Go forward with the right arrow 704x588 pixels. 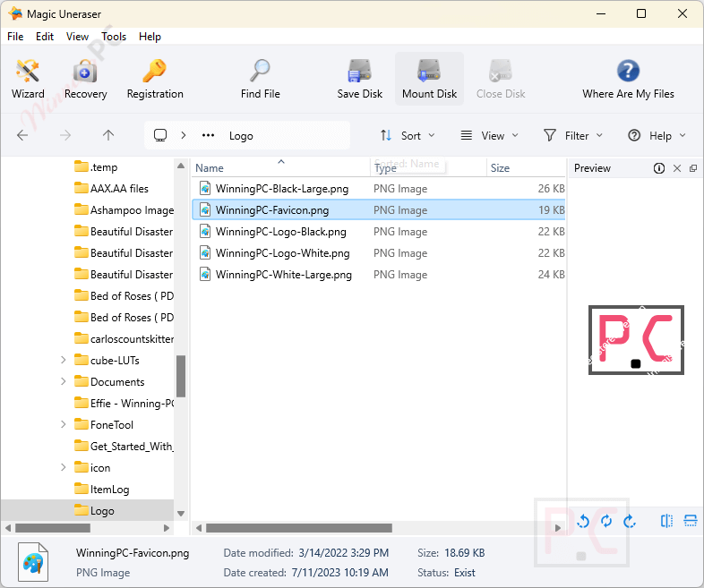click(65, 135)
